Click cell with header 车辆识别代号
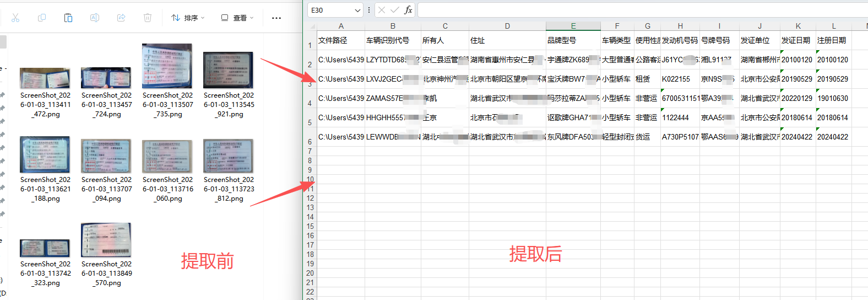Viewport: 868px width, 300px height. (393, 40)
